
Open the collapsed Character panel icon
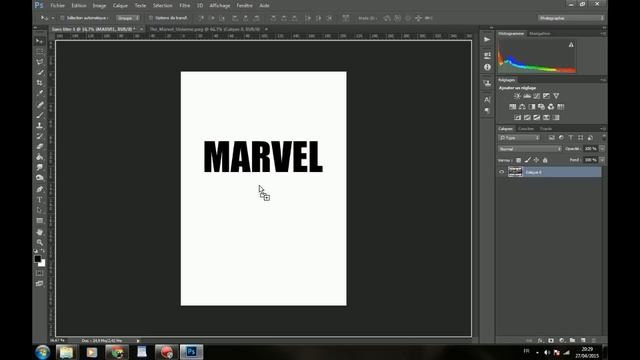487,100
